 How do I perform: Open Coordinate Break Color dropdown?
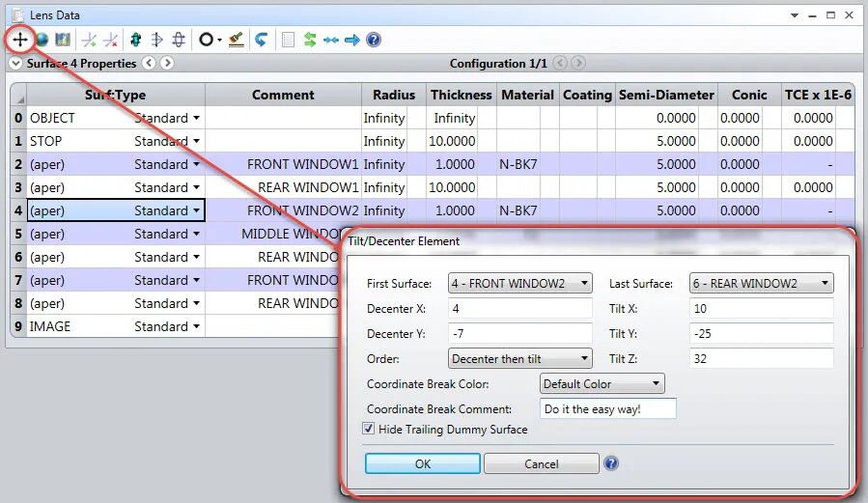(602, 383)
